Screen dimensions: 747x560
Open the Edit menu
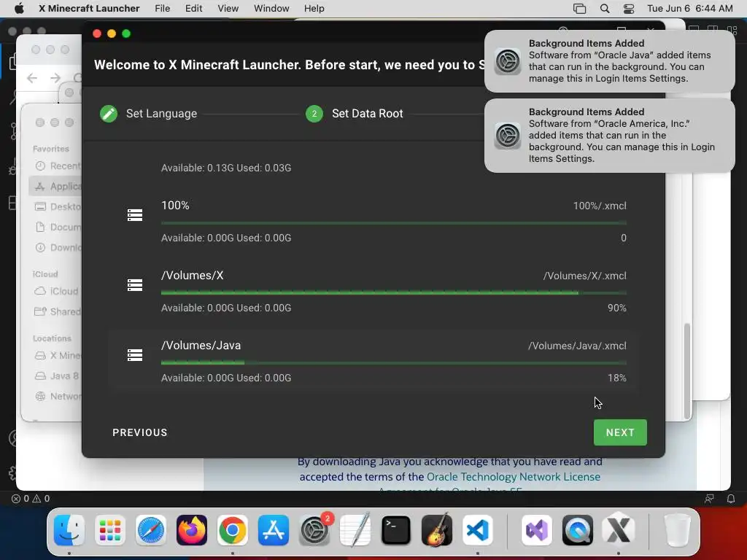[193, 9]
